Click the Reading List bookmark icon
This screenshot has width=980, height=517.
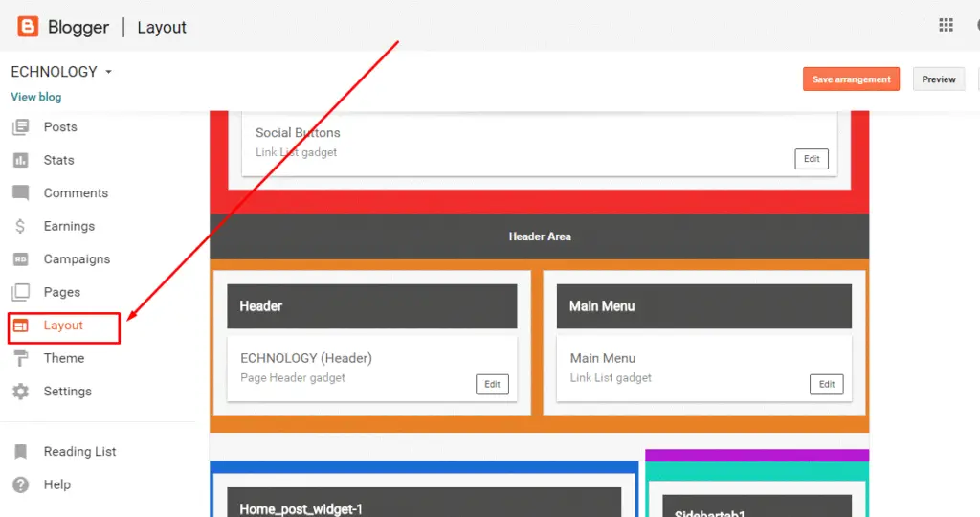tap(21, 451)
